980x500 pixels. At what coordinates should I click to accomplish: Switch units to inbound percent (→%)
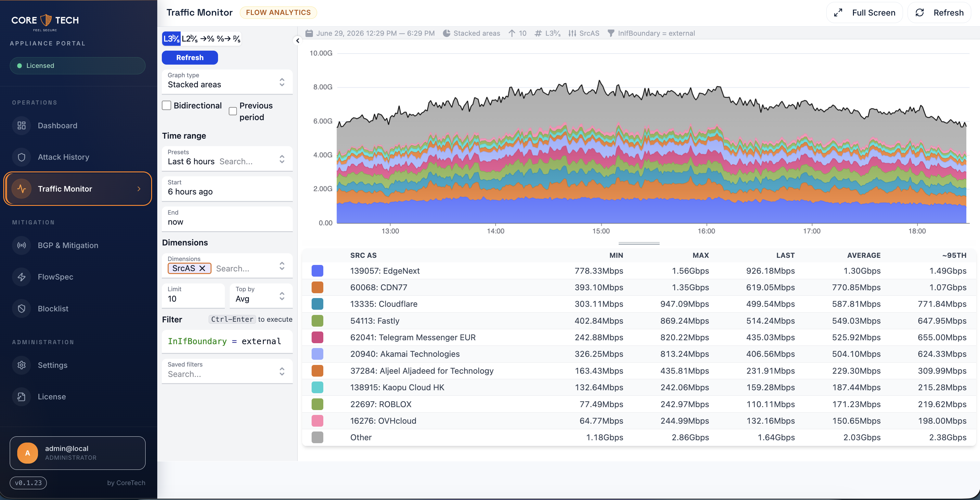(207, 38)
